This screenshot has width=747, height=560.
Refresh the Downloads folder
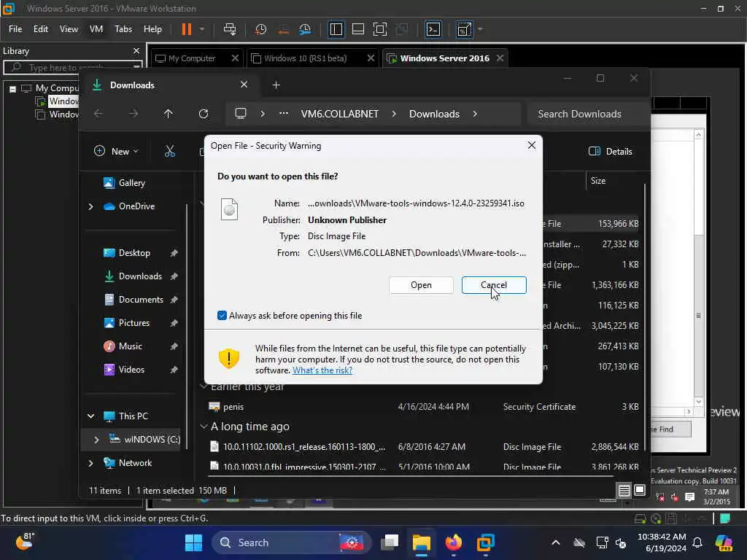tap(204, 114)
